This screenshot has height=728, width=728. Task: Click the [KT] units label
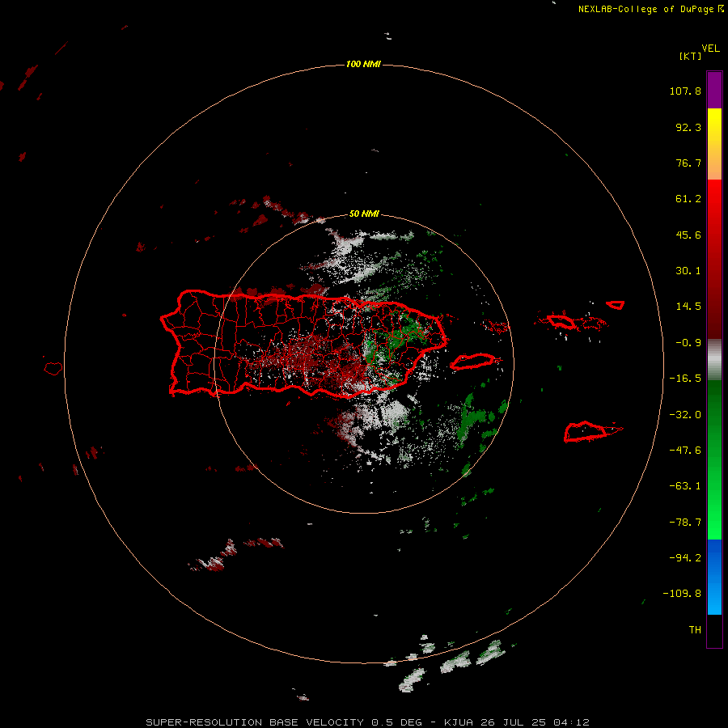(691, 56)
